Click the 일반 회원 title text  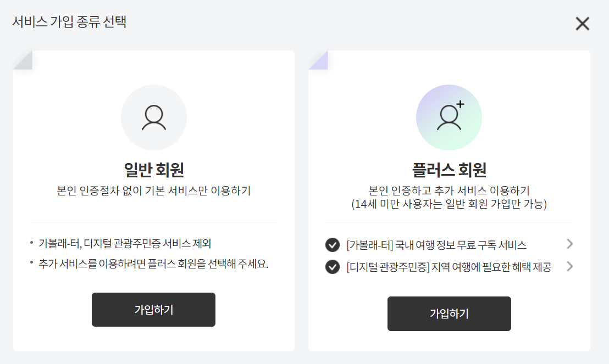tap(154, 170)
